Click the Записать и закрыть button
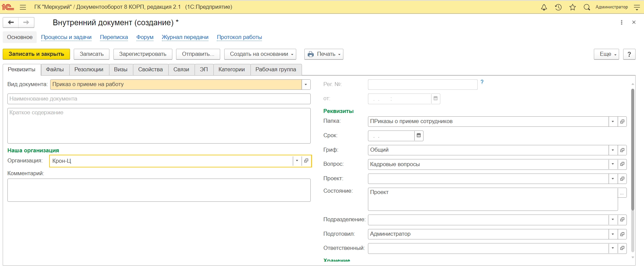This screenshot has width=644, height=268. (36, 54)
